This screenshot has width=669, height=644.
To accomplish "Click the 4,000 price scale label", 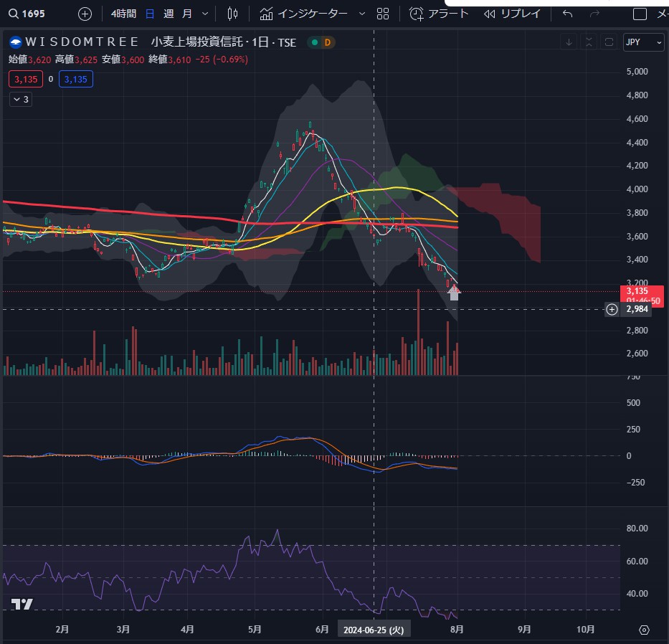I will [637, 189].
